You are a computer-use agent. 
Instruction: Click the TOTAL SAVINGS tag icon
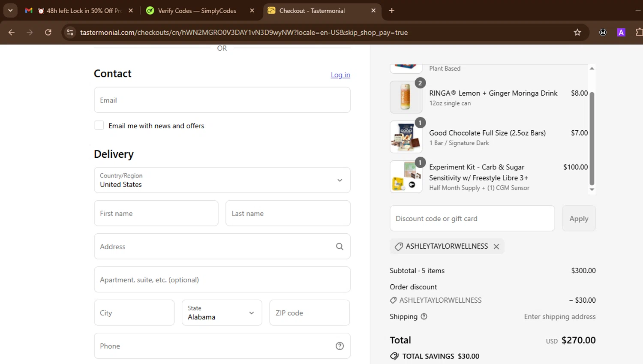pos(394,356)
